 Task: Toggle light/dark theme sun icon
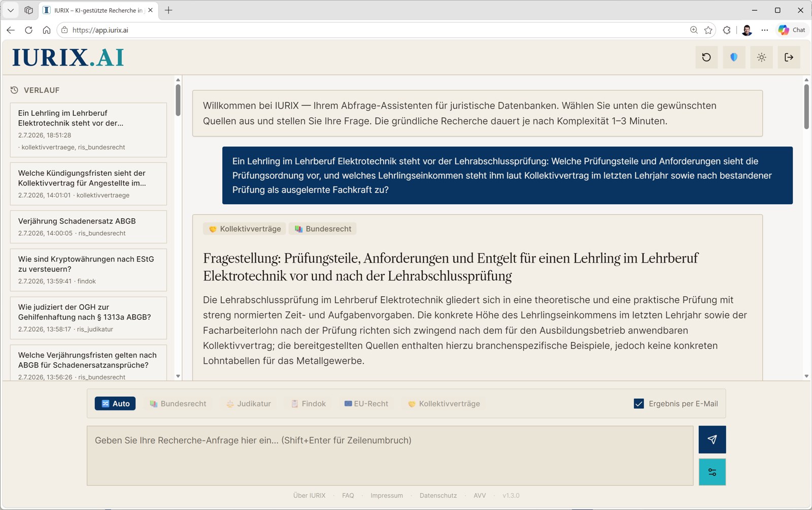click(761, 57)
